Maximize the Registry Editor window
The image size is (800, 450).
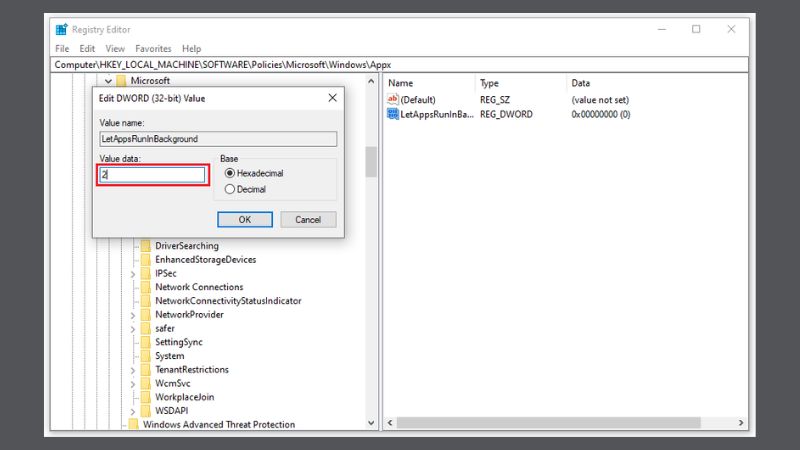coord(696,29)
